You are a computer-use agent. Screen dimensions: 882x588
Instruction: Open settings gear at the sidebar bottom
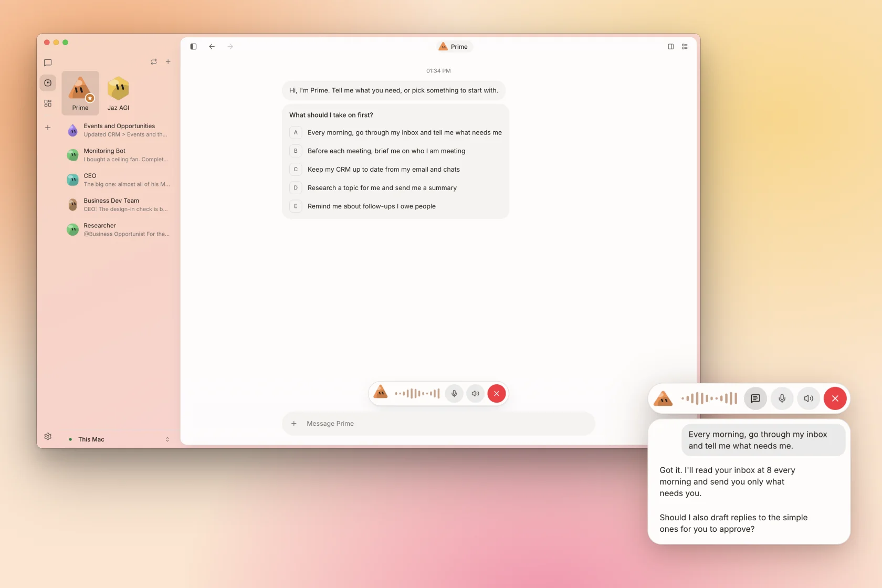(x=48, y=436)
